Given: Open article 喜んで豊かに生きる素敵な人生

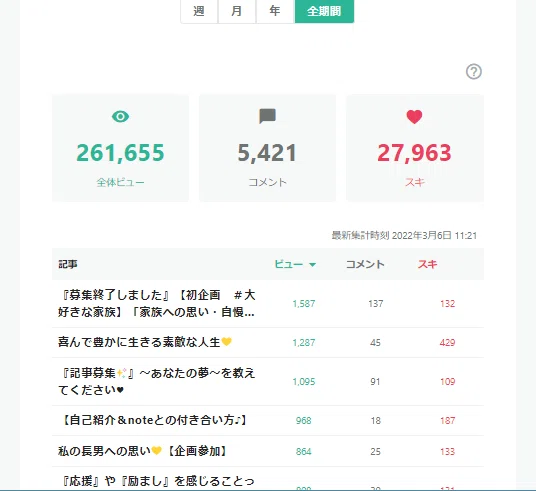Looking at the screenshot, I should 145,342.
